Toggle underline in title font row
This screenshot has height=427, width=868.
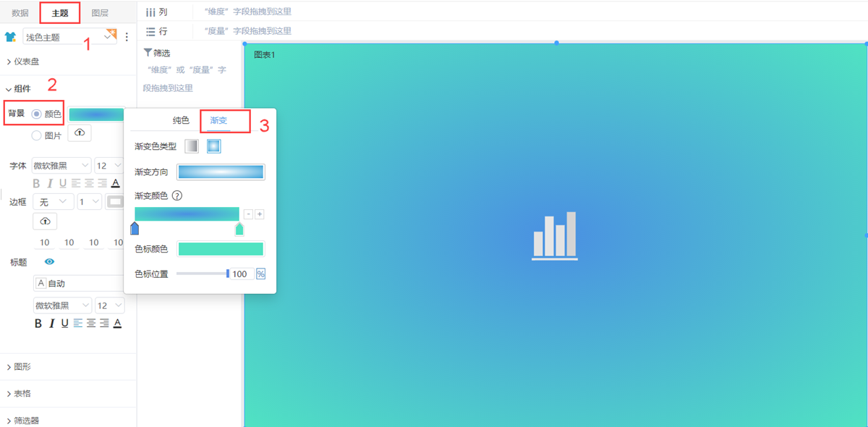click(x=64, y=323)
